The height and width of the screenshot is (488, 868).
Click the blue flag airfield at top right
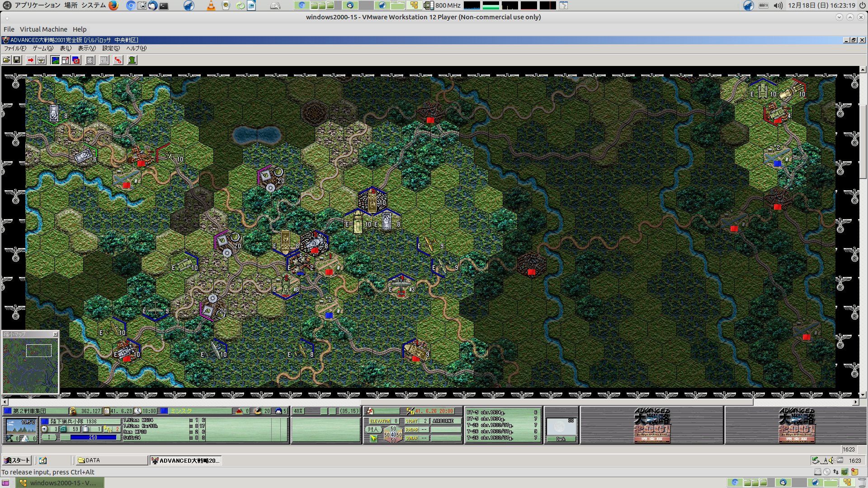coord(777,157)
